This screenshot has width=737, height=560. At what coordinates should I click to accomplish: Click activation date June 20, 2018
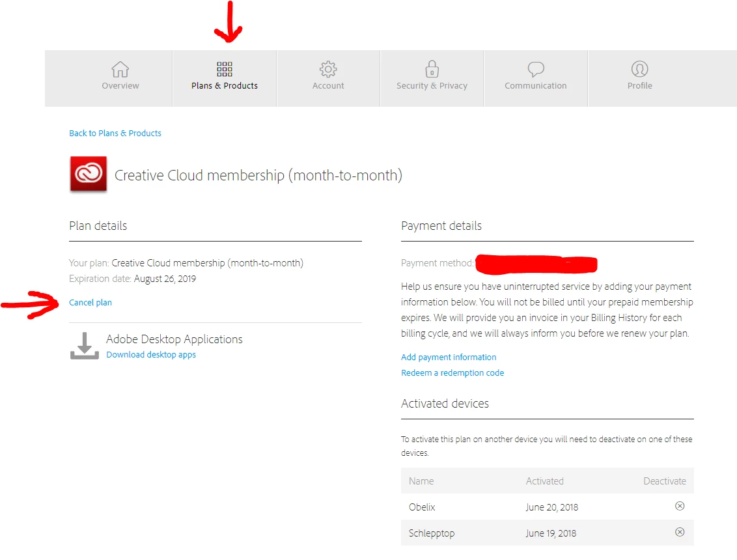click(552, 507)
